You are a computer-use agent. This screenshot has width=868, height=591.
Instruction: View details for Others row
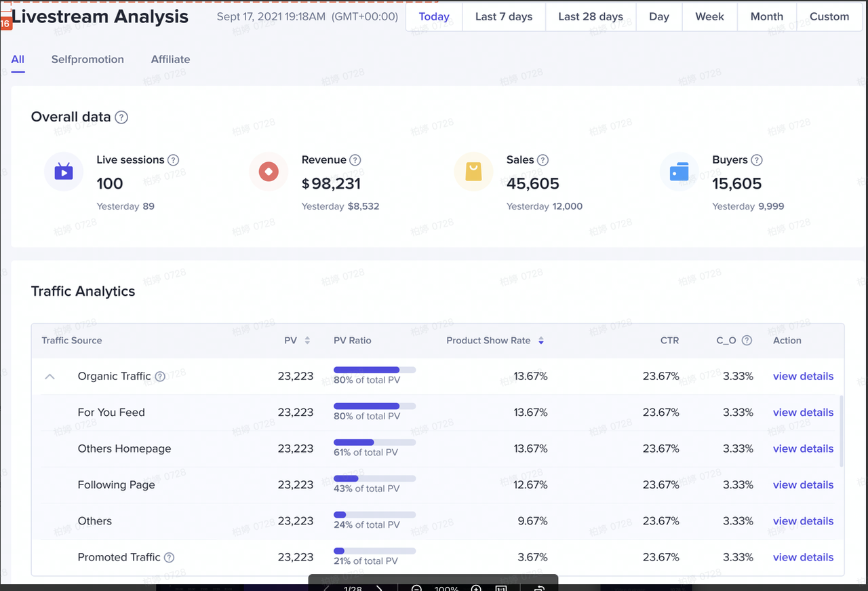click(x=803, y=521)
